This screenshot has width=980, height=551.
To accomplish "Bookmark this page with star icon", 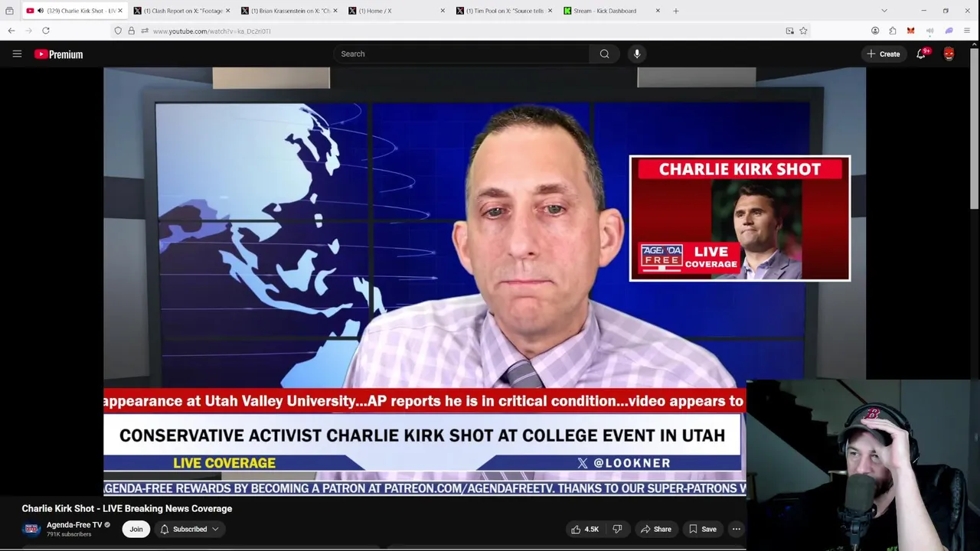I will 803,31.
